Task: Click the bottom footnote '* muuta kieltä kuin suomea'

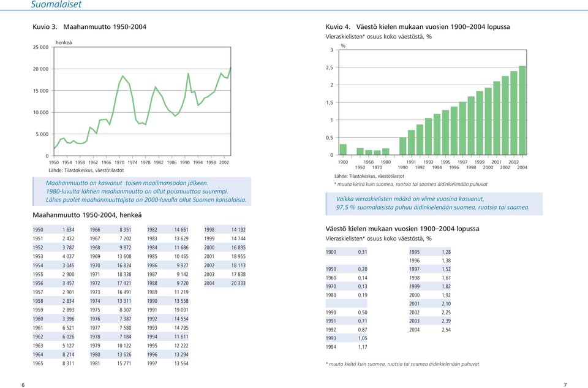Action: [402, 364]
